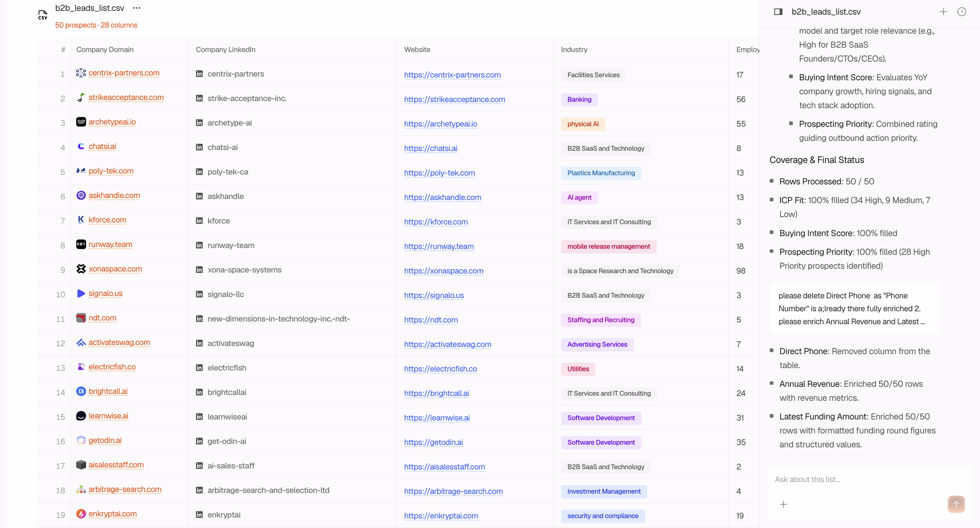Click the plus attach icon in chat box

[783, 505]
